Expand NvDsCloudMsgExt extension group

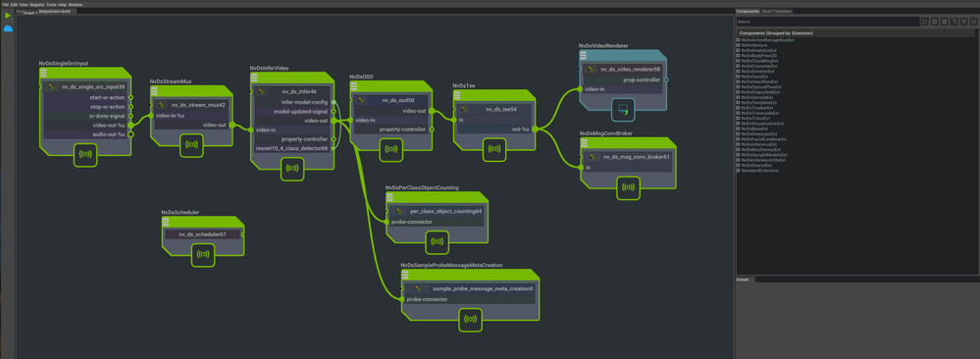[738, 61]
